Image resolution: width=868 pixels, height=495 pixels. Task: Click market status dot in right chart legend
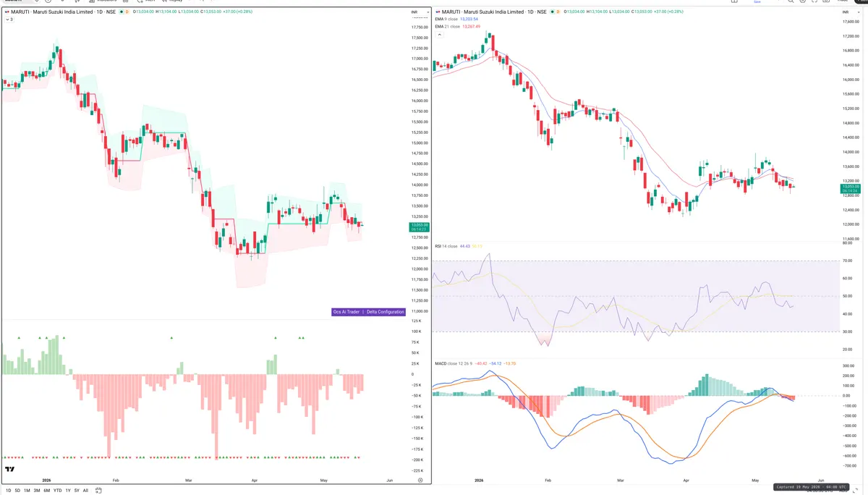[553, 12]
